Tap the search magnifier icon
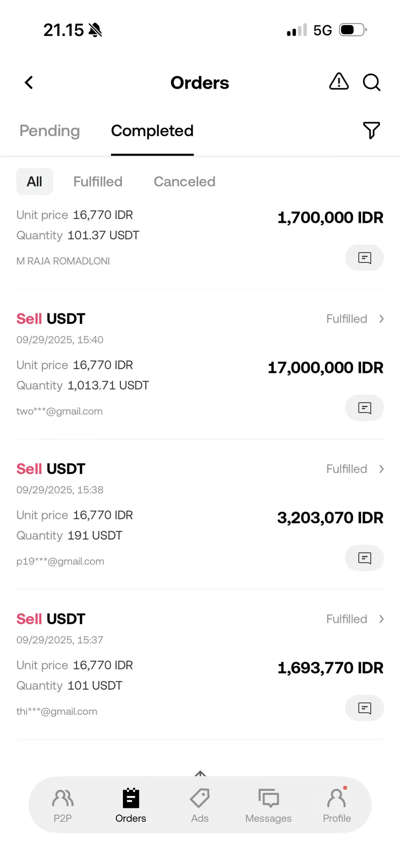Image resolution: width=400 pixels, height=868 pixels. point(371,82)
